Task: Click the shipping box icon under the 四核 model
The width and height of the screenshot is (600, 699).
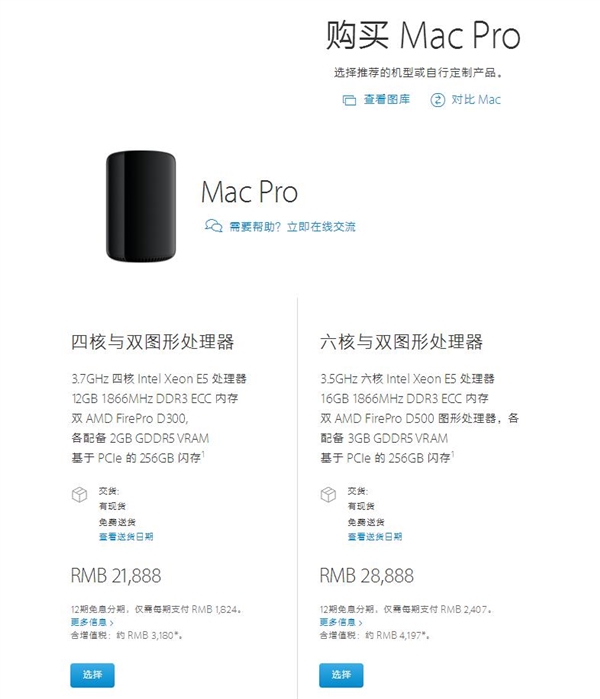Action: point(78,494)
